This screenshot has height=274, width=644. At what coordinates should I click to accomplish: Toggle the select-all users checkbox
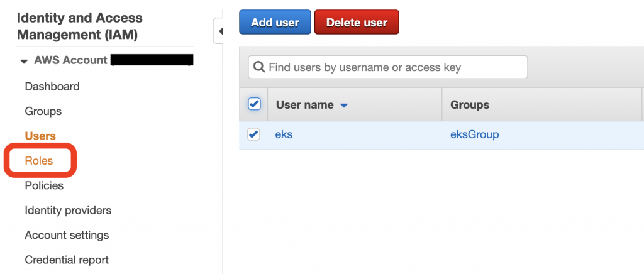coord(254,104)
